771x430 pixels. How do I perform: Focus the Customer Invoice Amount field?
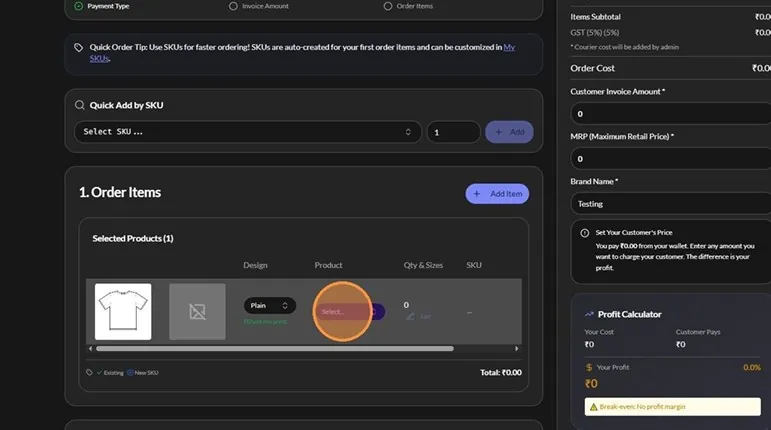(x=671, y=114)
